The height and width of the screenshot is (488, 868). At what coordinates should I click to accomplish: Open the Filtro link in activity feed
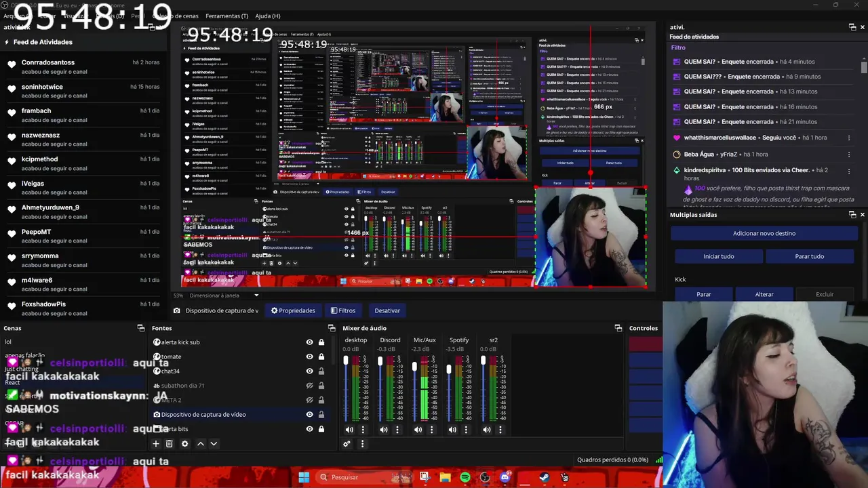(678, 48)
